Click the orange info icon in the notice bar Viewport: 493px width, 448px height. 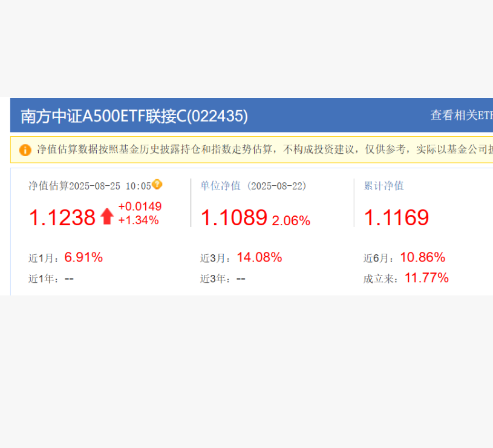(25, 150)
